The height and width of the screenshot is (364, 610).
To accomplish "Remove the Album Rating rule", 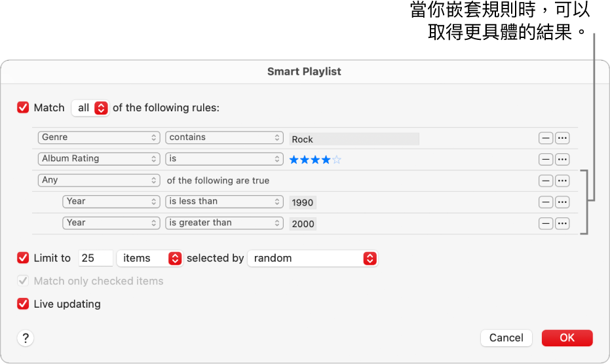I will coord(545,159).
